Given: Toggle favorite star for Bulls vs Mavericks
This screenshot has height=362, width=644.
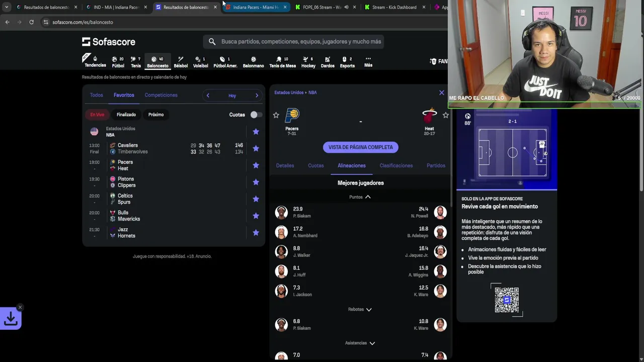Looking at the screenshot, I should [256, 216].
